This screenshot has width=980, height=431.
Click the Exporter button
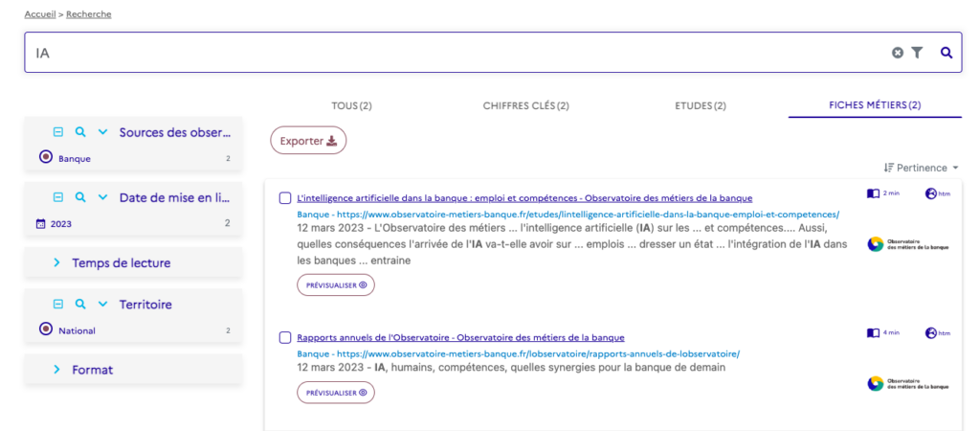tap(308, 141)
